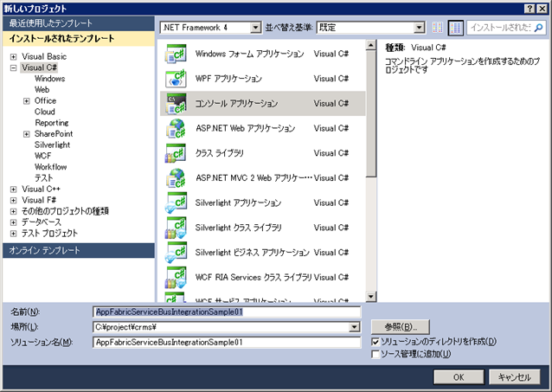Select the WPF アプリケーション template icon
The width and height of the screenshot is (552, 392).
[176, 79]
